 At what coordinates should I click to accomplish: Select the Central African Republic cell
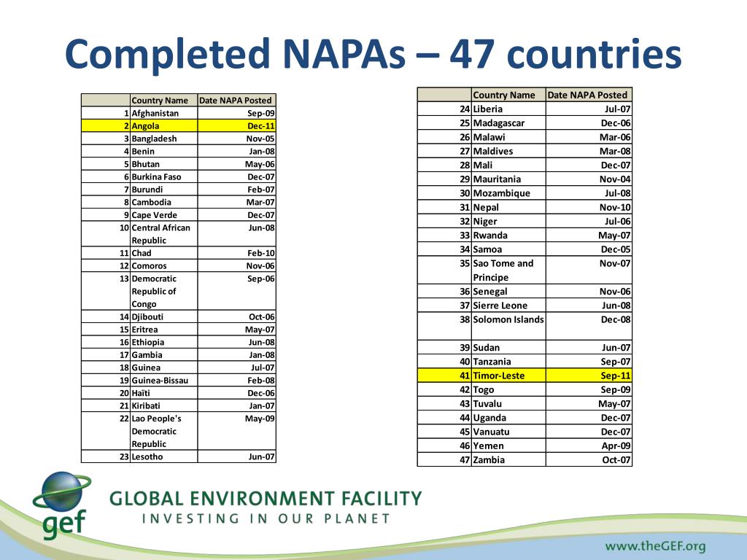pos(163,234)
